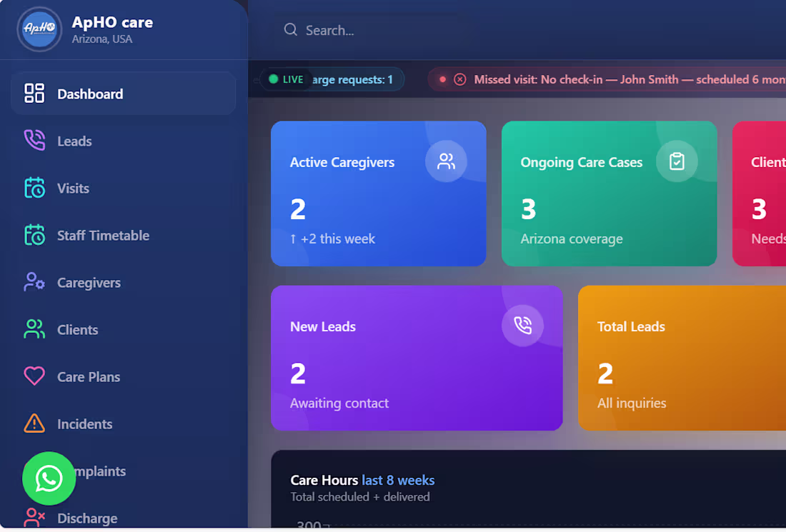Viewport: 786px width, 532px height.
Task: Dismiss the missed visit alert
Action: [x=459, y=79]
